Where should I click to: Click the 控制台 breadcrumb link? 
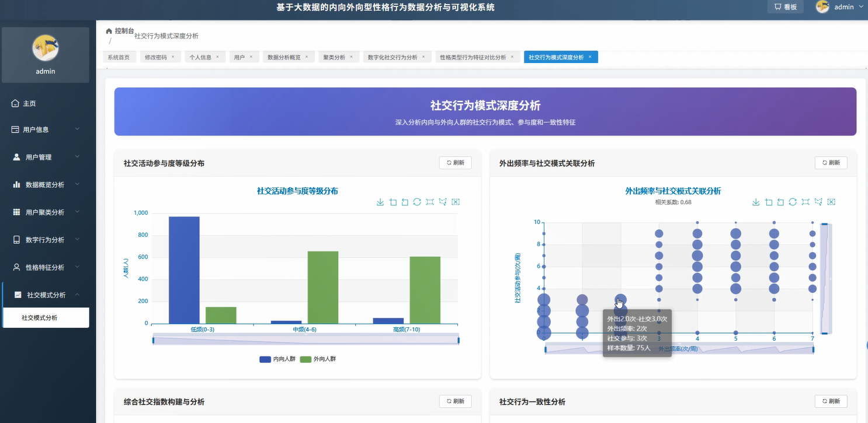124,31
